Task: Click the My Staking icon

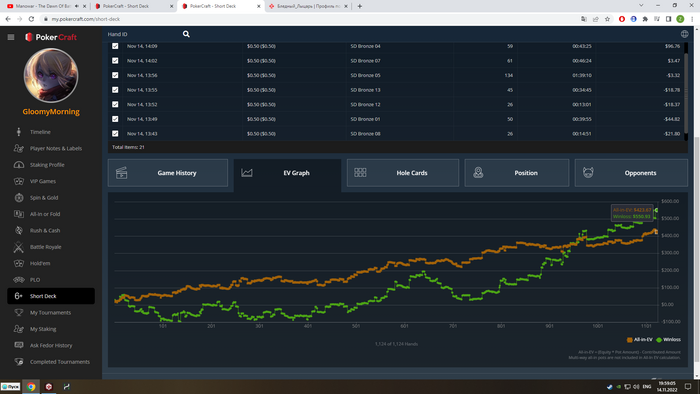Action: (19, 329)
